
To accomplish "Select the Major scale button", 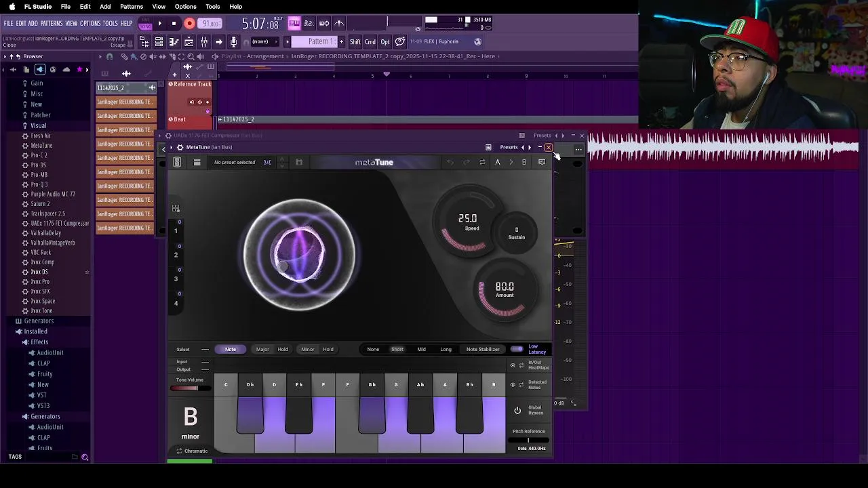I will [x=262, y=349].
